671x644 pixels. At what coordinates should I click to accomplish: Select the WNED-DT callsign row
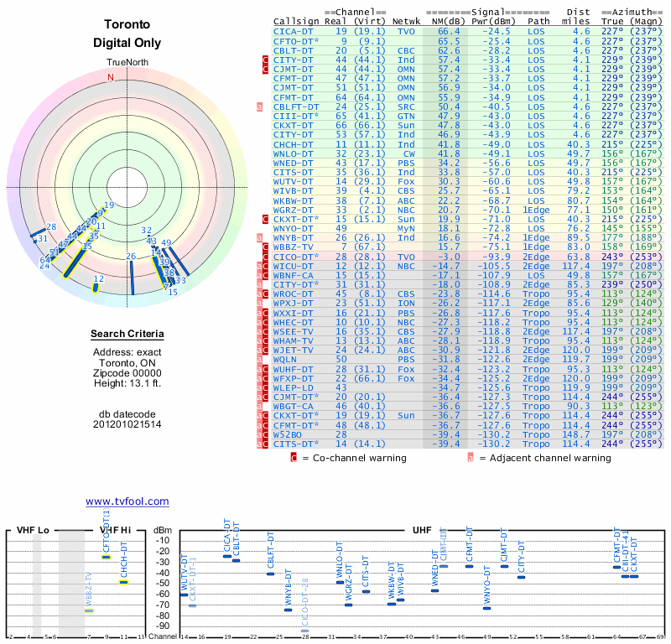pyautogui.click(x=468, y=163)
